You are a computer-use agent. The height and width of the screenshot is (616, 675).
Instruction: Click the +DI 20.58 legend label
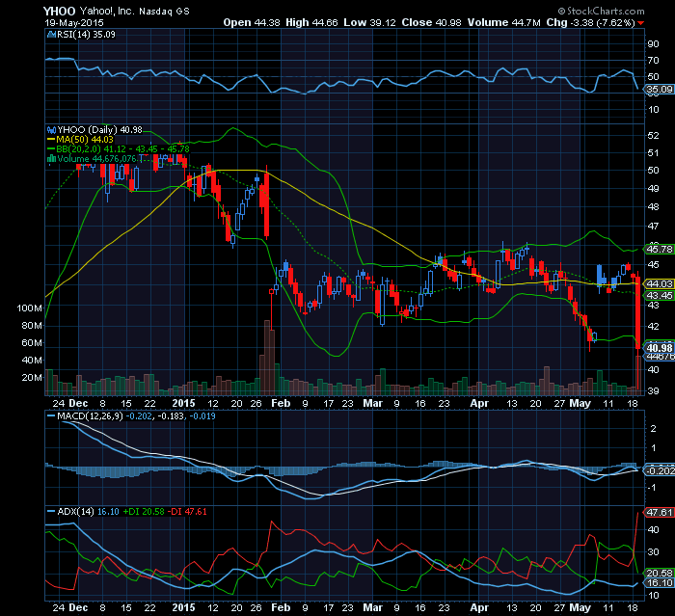pyautogui.click(x=144, y=512)
